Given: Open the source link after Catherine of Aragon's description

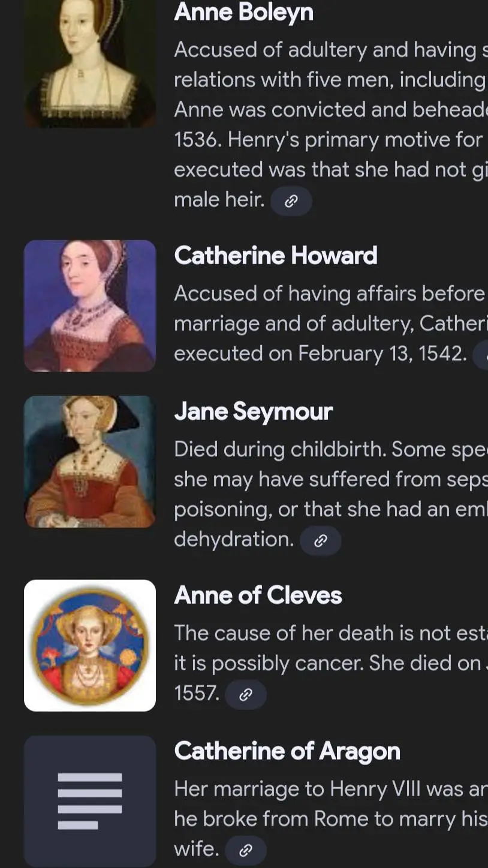Looking at the screenshot, I should click(245, 851).
